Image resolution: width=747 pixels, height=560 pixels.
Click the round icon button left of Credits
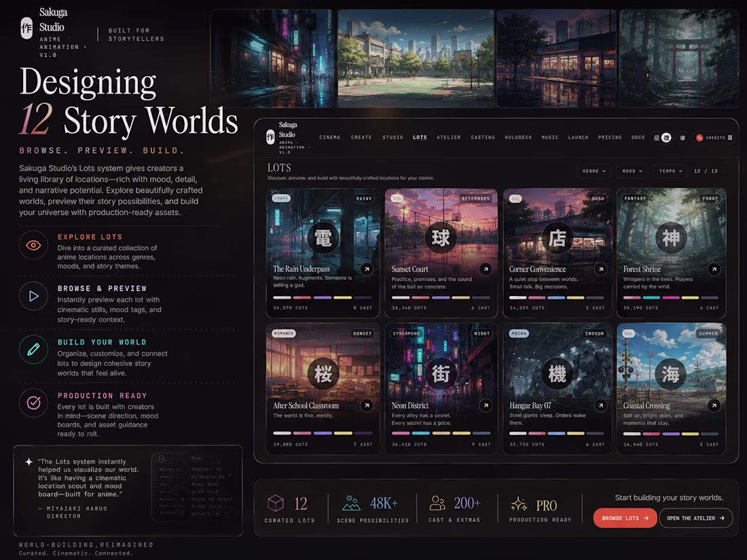coord(682,138)
